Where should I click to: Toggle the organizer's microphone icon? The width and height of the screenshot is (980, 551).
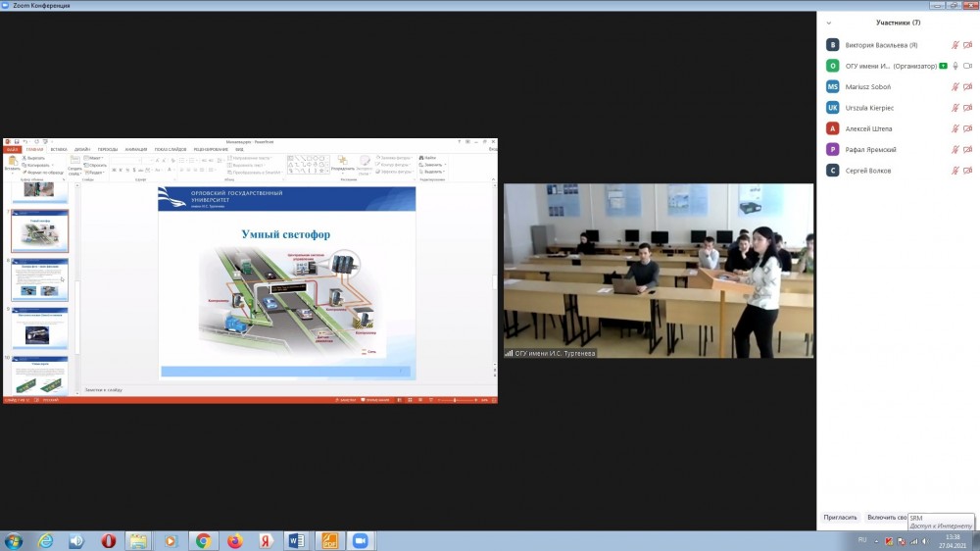click(955, 66)
